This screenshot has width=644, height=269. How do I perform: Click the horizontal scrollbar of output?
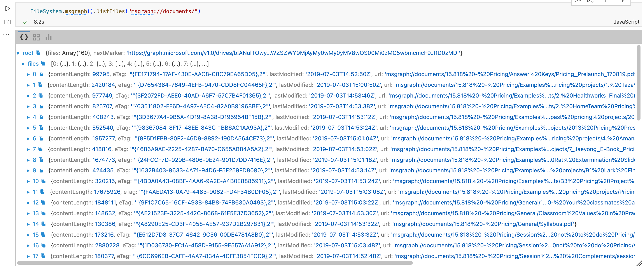click(215, 263)
